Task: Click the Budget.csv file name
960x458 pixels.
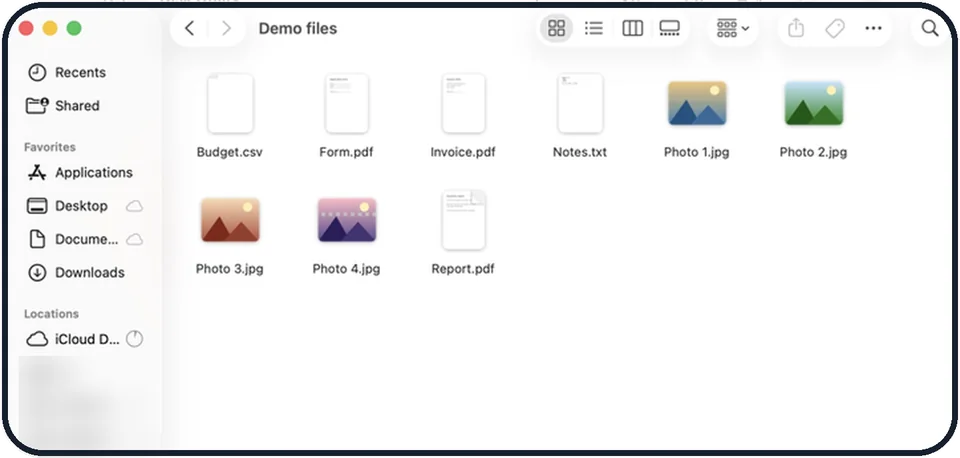Action: (x=230, y=152)
